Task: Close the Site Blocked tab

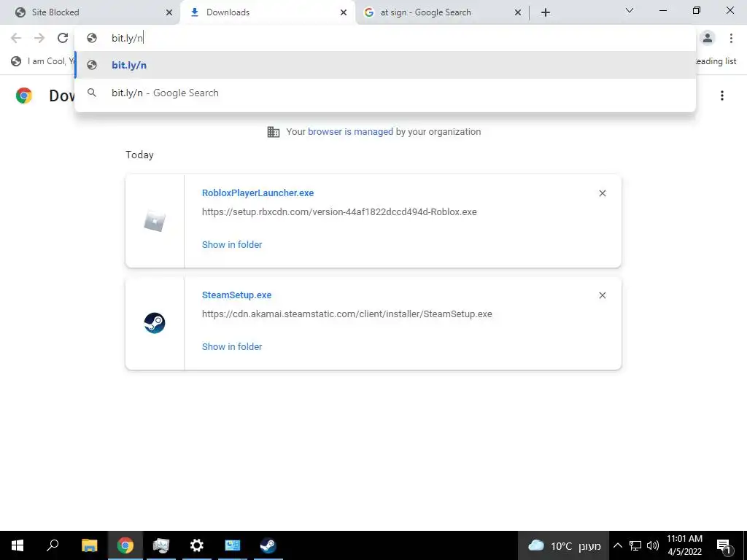Action: click(169, 12)
